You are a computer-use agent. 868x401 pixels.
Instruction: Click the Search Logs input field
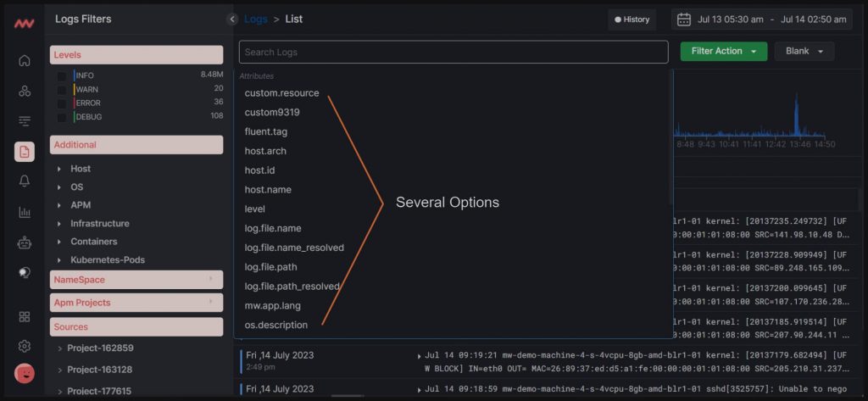click(453, 52)
